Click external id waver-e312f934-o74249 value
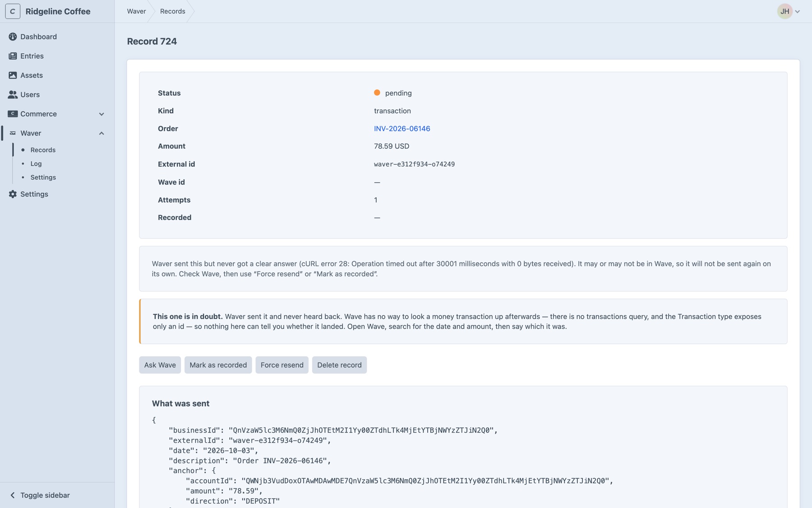The height and width of the screenshot is (508, 812). (414, 164)
